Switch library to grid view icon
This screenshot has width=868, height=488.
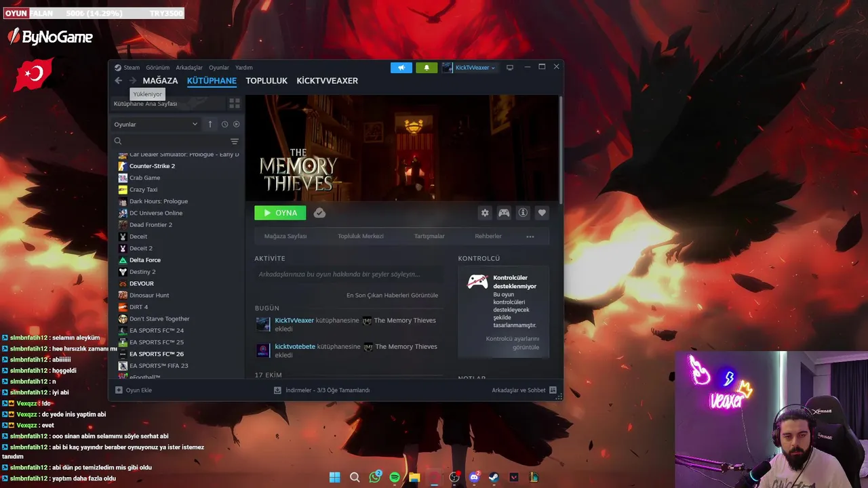[x=235, y=104]
